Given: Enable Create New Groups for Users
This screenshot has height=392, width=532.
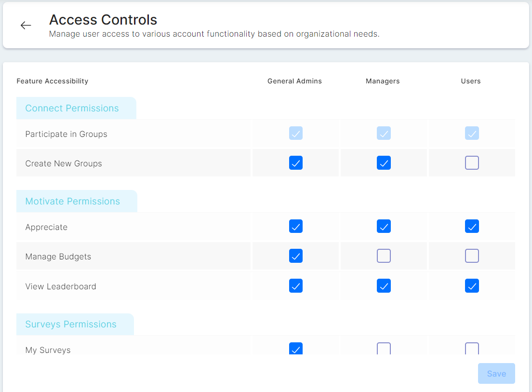Looking at the screenshot, I should (472, 163).
